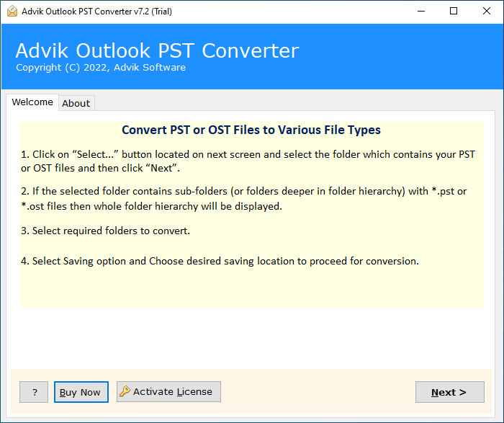
Task: Maximize the Advik converter window
Action: [x=454, y=11]
